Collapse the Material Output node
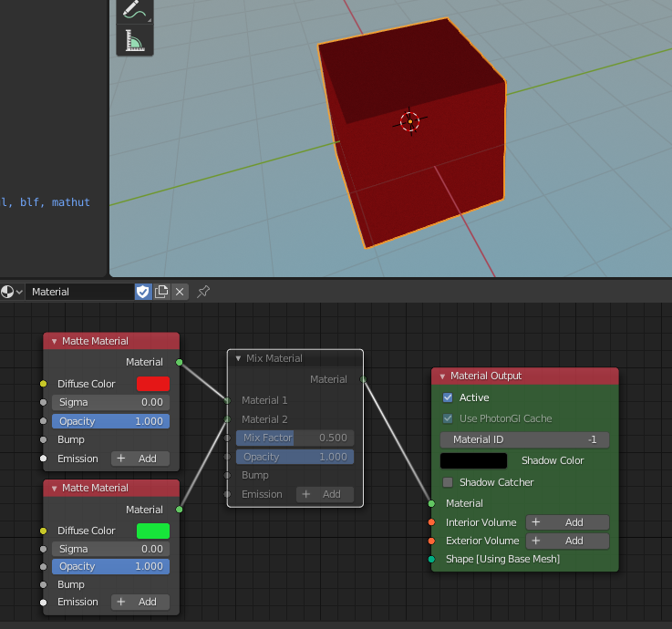672x629 pixels. pos(442,376)
